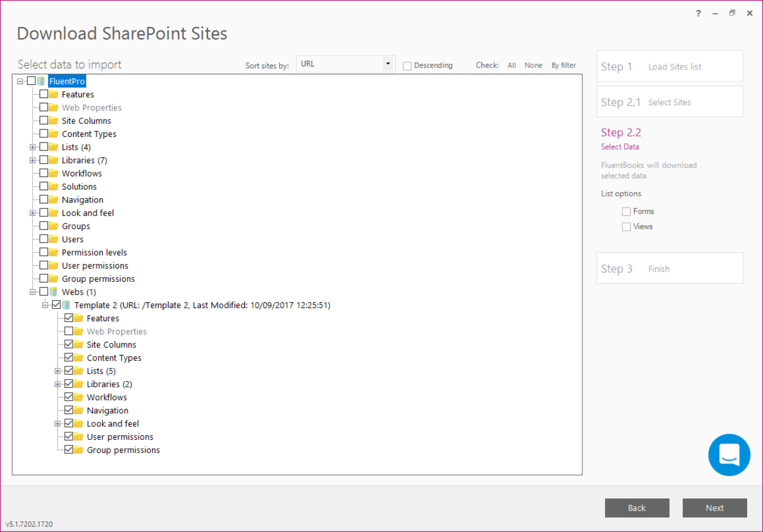Check the top-level Content Types checkbox

pyautogui.click(x=44, y=134)
